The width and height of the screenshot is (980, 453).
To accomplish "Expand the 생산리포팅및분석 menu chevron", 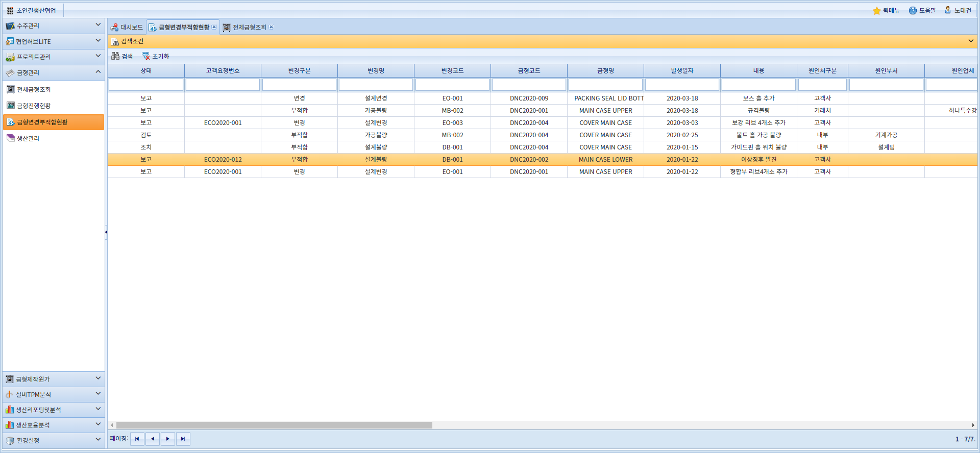I will 98,409.
